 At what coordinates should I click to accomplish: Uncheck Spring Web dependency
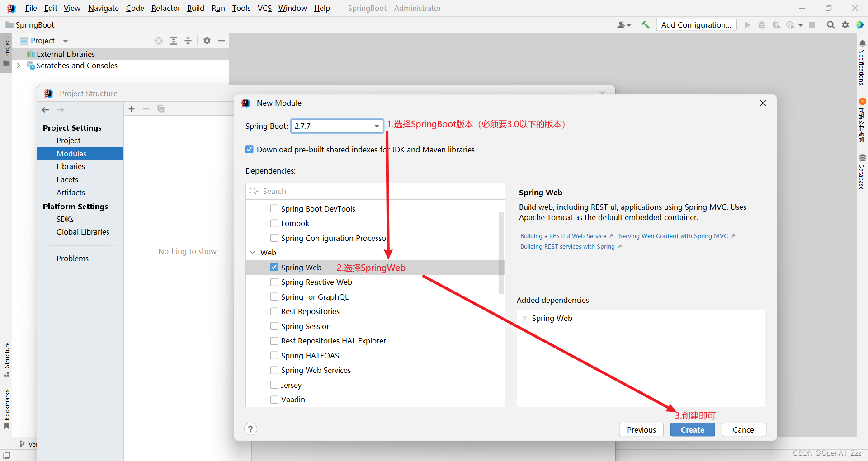(274, 267)
